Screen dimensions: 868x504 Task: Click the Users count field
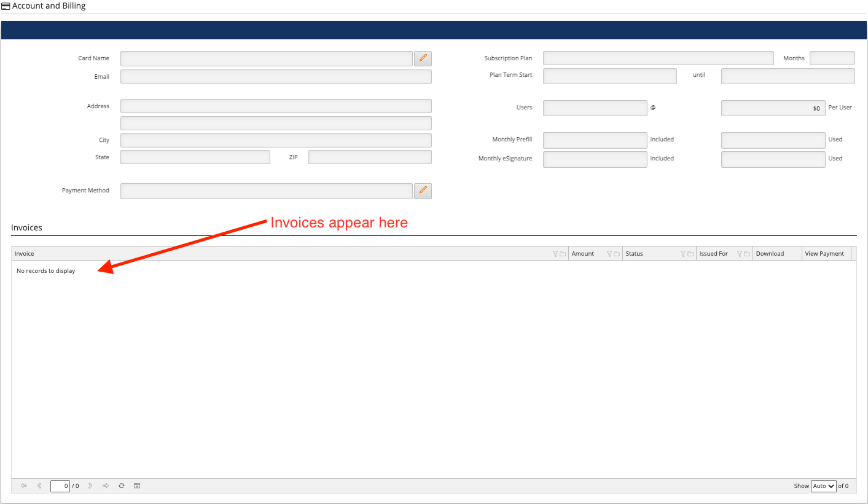(x=595, y=108)
